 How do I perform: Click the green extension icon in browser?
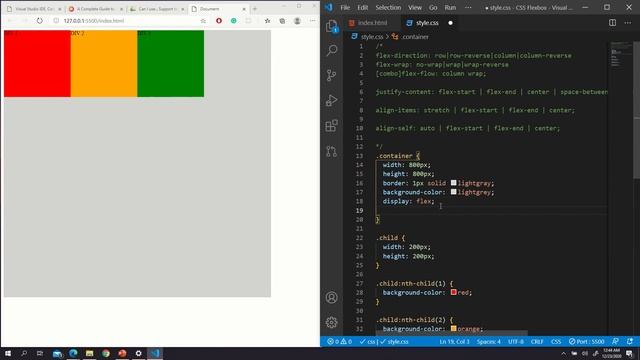click(233, 21)
